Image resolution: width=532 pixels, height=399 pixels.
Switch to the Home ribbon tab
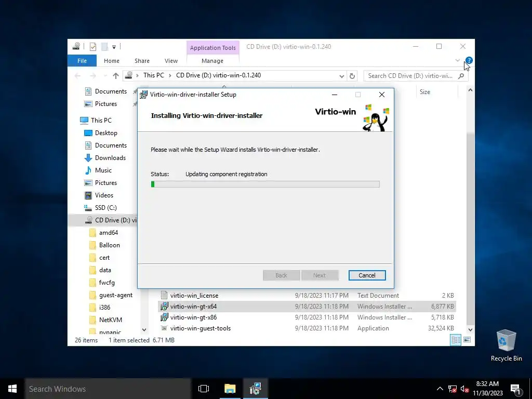click(x=112, y=61)
